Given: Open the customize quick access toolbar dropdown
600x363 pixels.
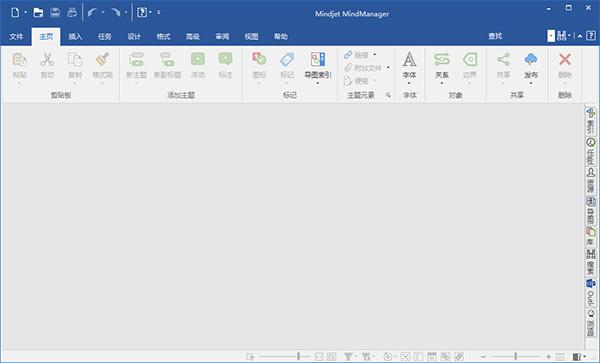Looking at the screenshot, I should point(158,13).
